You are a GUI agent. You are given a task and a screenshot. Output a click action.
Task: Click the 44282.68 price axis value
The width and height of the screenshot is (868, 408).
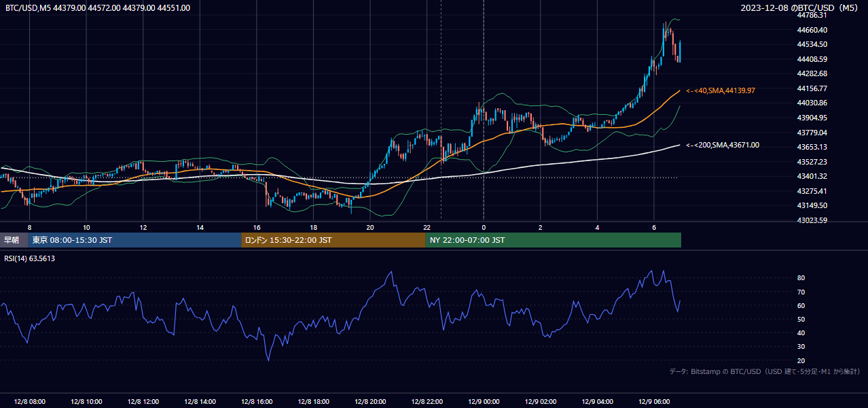(813, 73)
